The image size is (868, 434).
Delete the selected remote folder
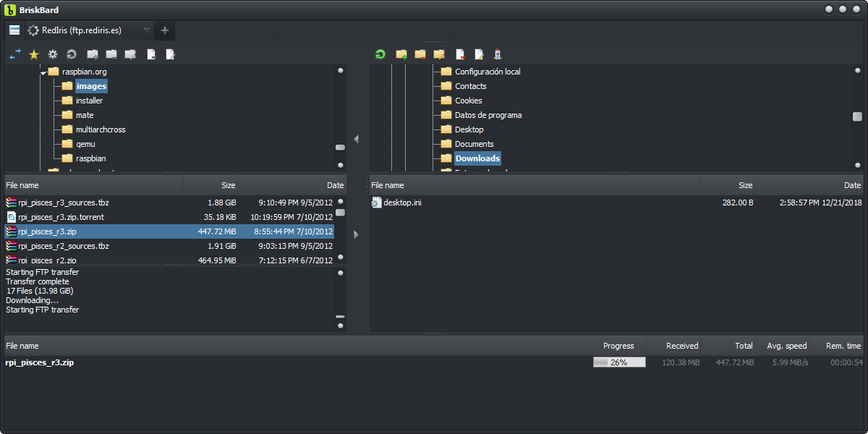click(111, 54)
